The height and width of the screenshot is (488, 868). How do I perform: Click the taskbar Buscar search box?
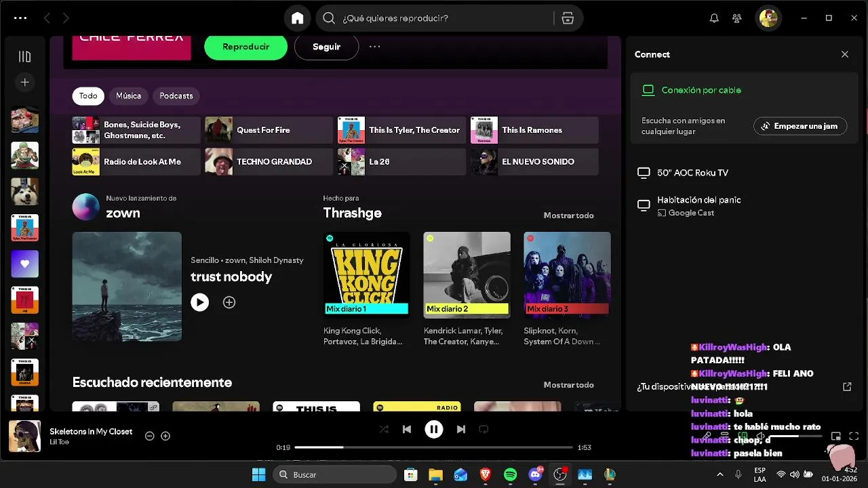[x=335, y=474]
